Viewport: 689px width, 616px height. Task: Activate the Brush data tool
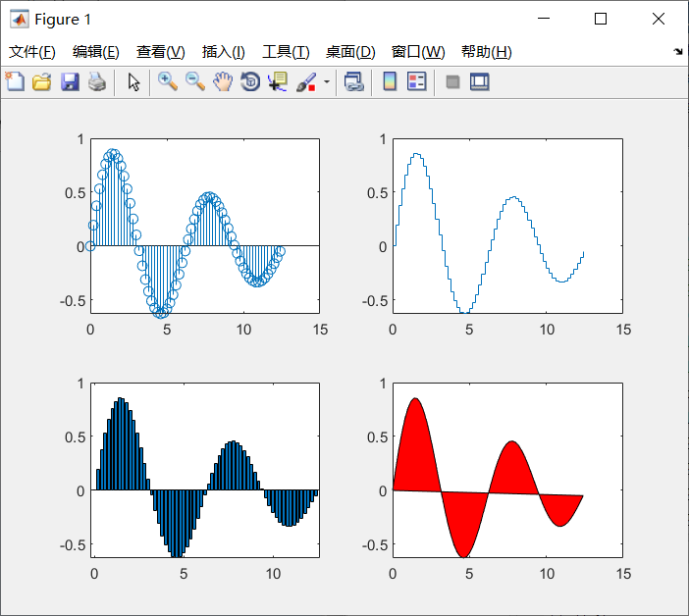coord(306,82)
